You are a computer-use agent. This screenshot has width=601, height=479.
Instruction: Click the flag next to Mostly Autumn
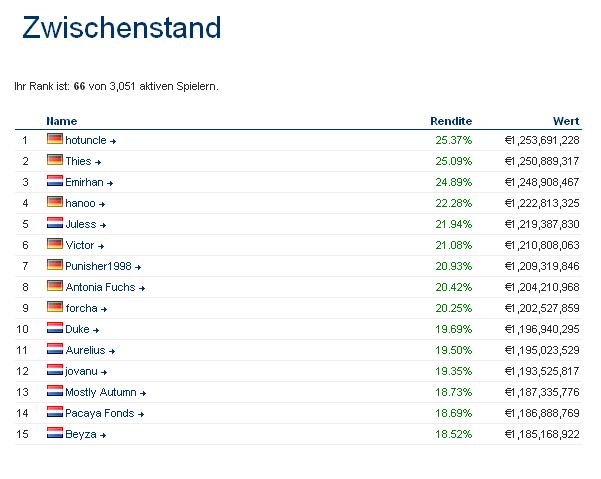[x=54, y=392]
